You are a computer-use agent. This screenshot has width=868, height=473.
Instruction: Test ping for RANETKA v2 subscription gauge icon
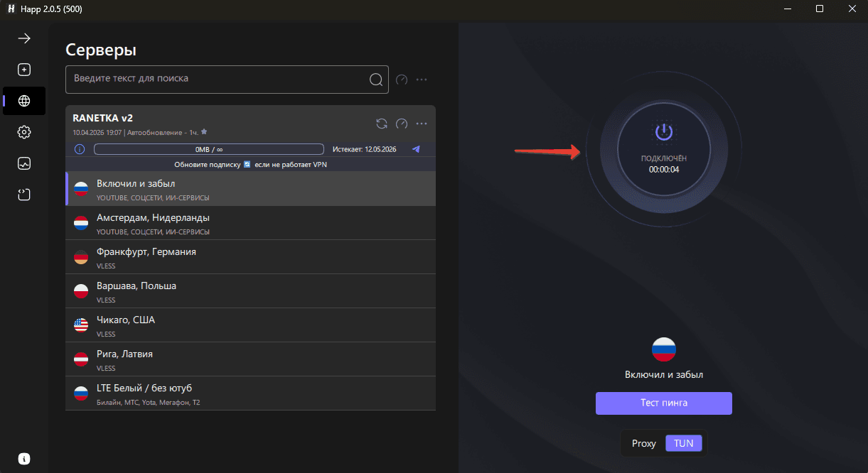pos(402,124)
